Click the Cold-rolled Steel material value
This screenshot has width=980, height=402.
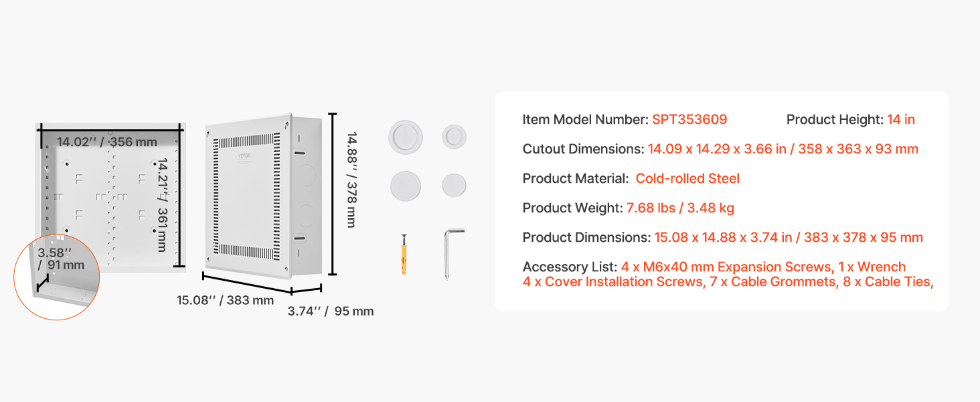[x=687, y=178]
